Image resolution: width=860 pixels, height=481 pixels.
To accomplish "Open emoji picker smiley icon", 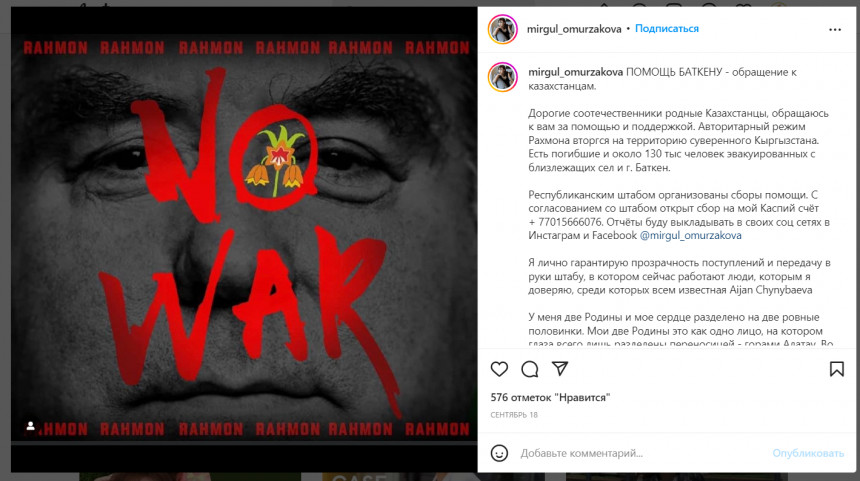I will pos(499,453).
